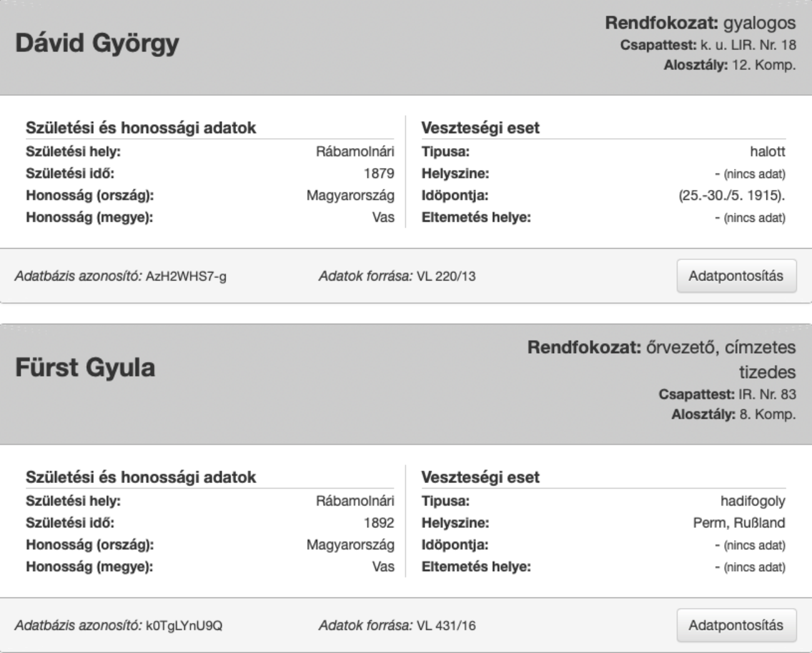Select the Fürst Gyula name heading

tap(85, 367)
